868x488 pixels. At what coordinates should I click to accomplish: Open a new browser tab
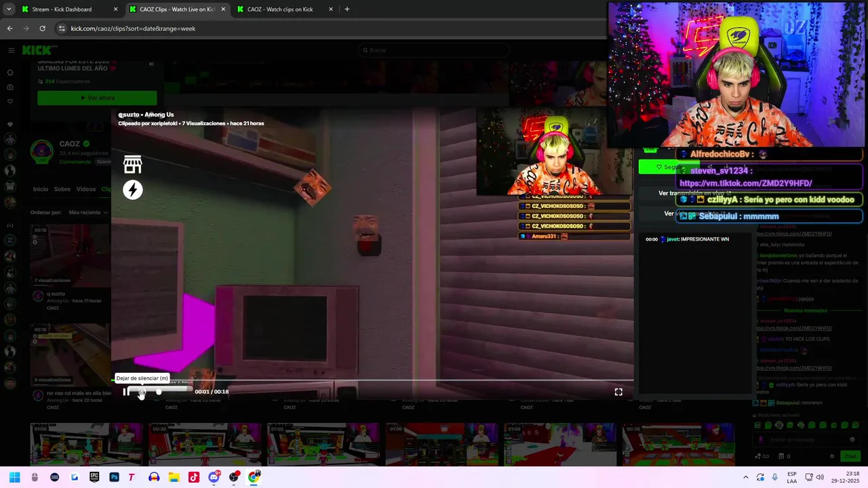coord(347,9)
